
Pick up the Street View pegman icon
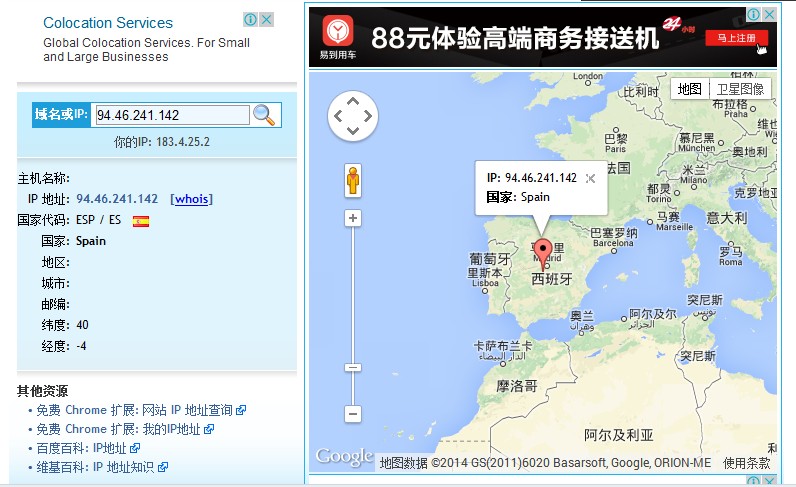(353, 180)
